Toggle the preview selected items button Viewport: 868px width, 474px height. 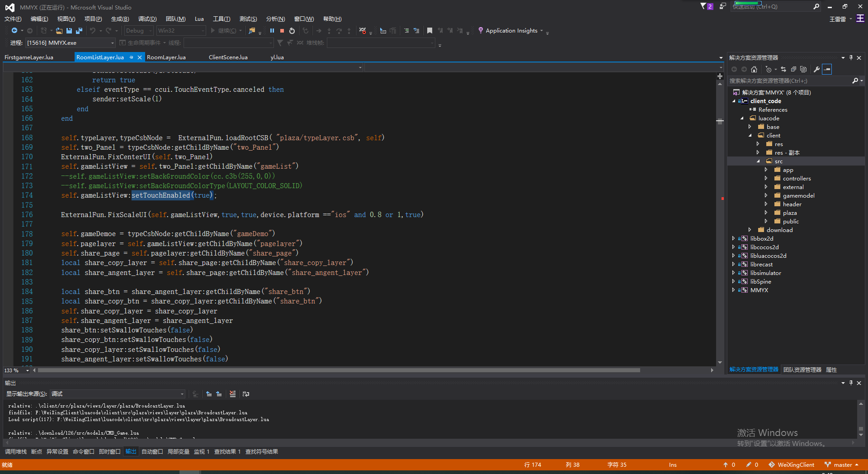(x=827, y=69)
